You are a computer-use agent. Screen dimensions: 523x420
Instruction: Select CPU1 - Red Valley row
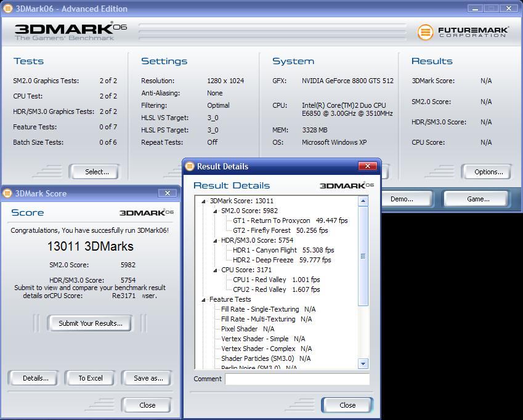[x=276, y=280]
